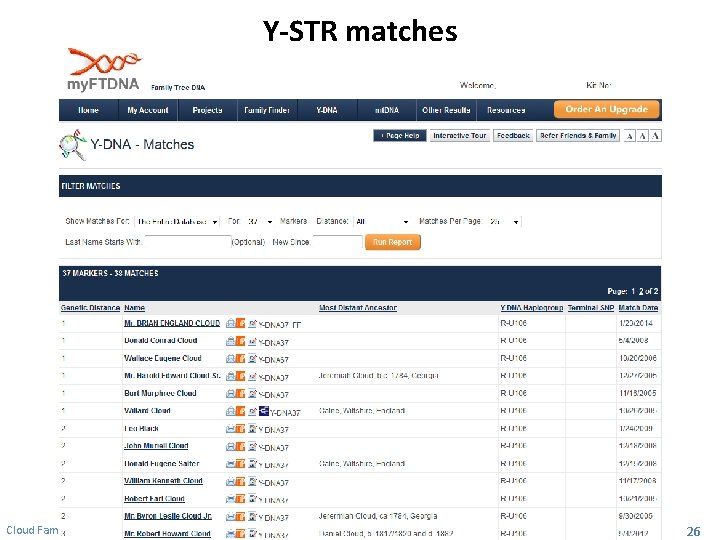Sort by Most Distant Ancestor header

pyautogui.click(x=358, y=308)
